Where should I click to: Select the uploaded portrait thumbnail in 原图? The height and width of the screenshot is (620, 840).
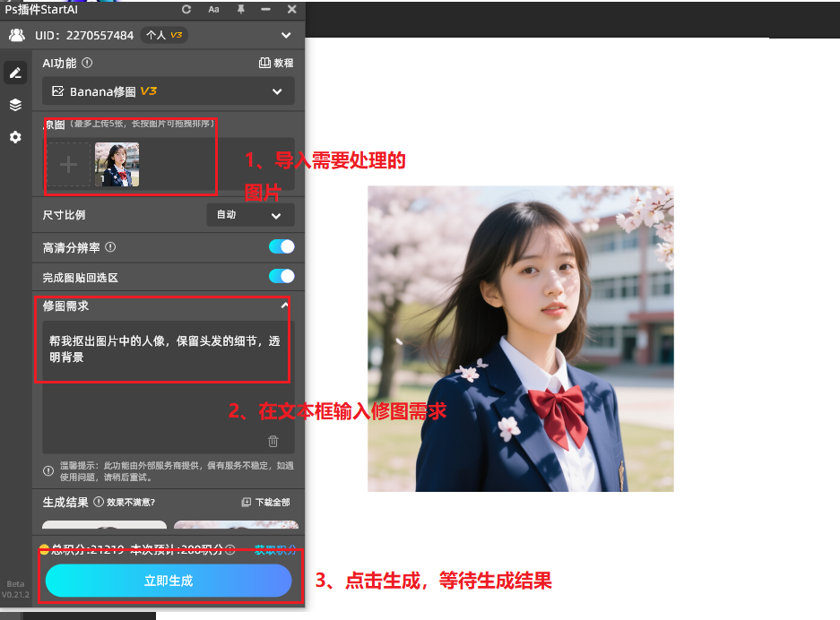[117, 164]
